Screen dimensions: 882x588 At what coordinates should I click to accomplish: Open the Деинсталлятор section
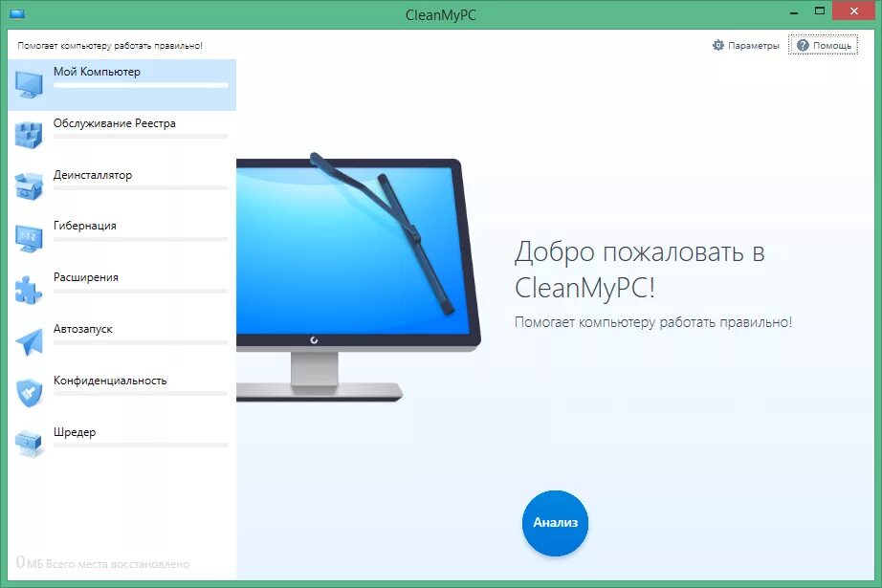[x=122, y=187]
